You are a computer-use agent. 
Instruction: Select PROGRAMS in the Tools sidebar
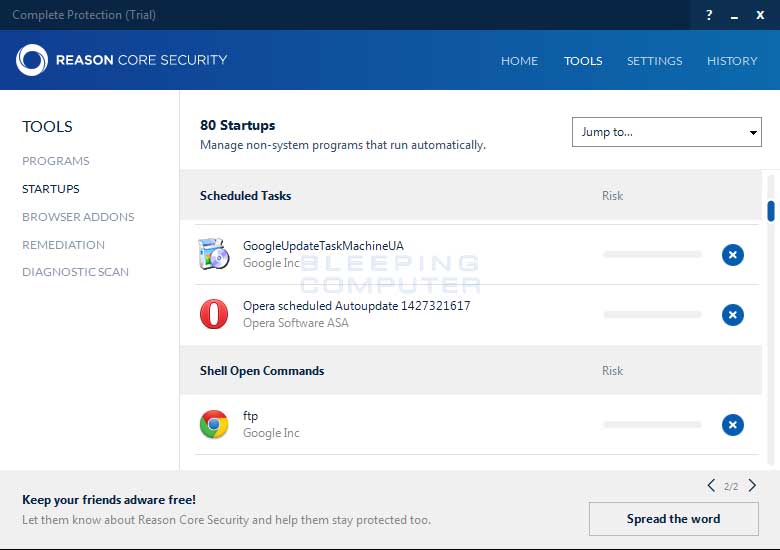click(56, 161)
